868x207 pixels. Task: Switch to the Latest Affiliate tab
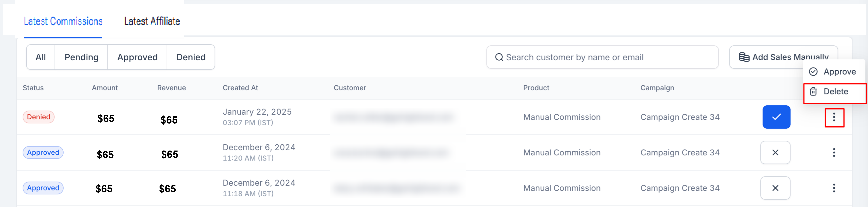(152, 21)
